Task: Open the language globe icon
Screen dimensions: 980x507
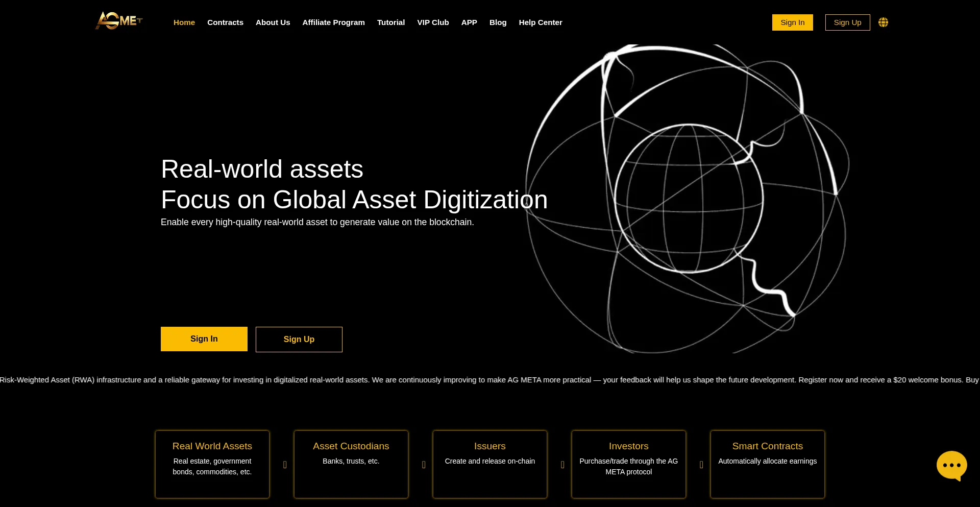Action: pos(883,22)
